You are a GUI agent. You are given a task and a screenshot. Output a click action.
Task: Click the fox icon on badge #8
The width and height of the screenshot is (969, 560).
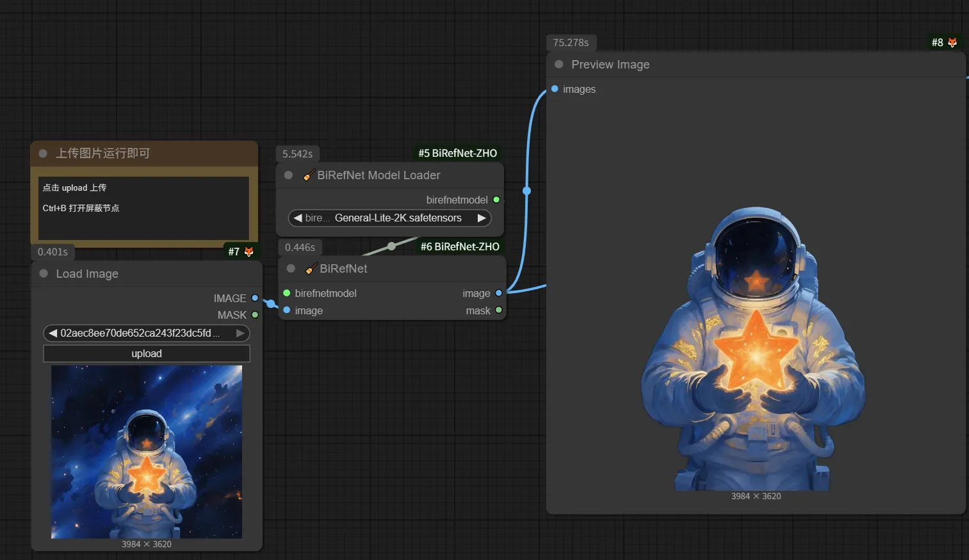point(952,43)
